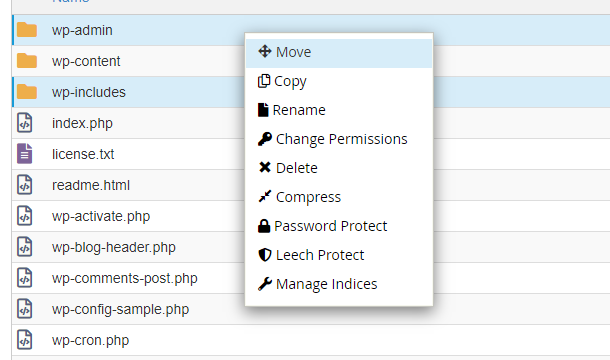
Task: Click the index.php code file icon
Action: [25, 123]
